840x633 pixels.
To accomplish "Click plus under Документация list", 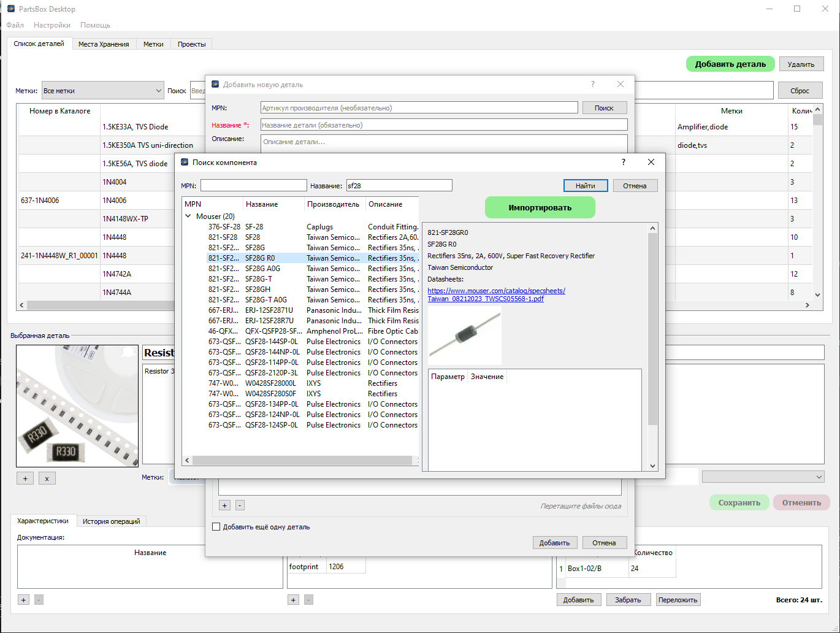I will (x=23, y=600).
